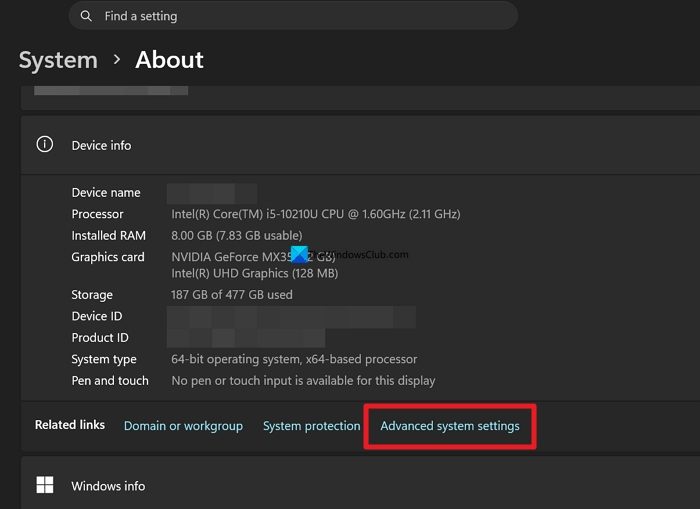Select the NVIDIA GeForce graphics value
This screenshot has height=509, width=700.
pos(253,257)
